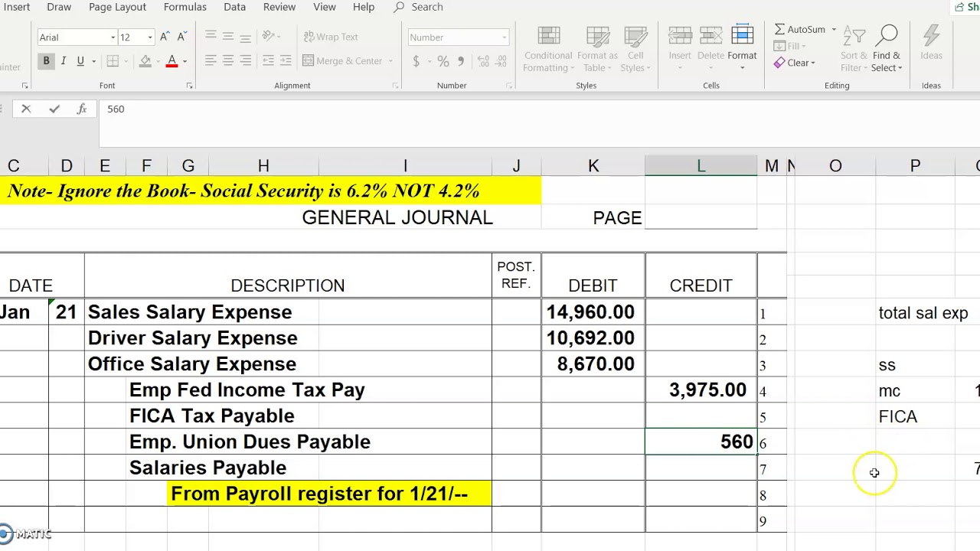Open the Borders dropdown arrow

(x=126, y=61)
